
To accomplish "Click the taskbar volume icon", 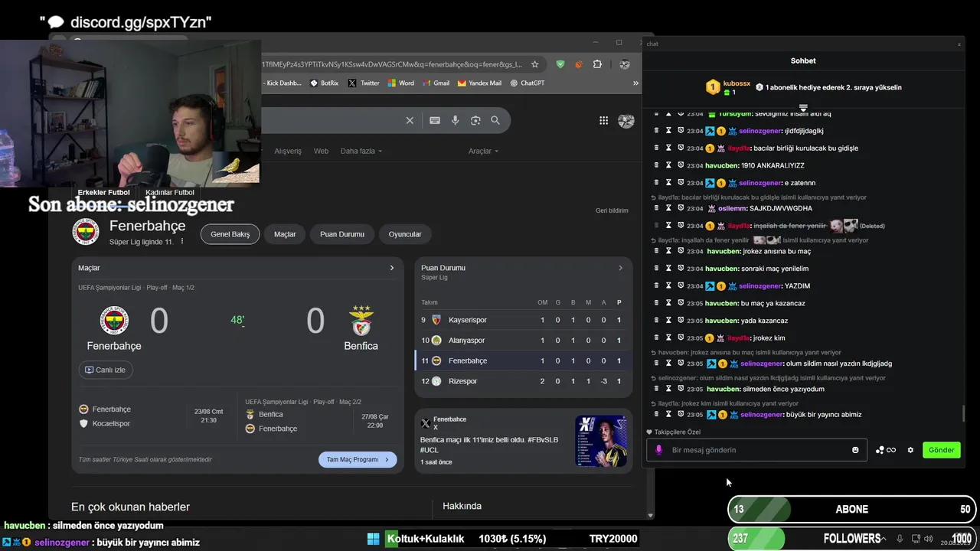I will click(x=929, y=539).
